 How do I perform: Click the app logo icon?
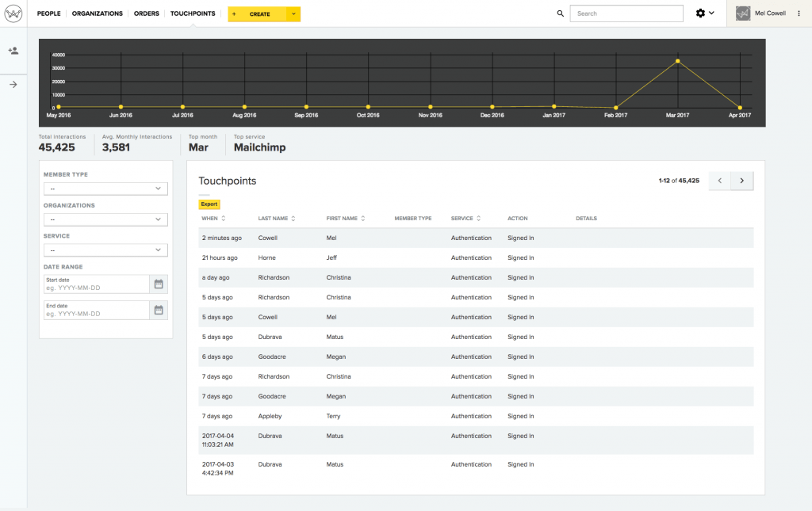point(13,13)
